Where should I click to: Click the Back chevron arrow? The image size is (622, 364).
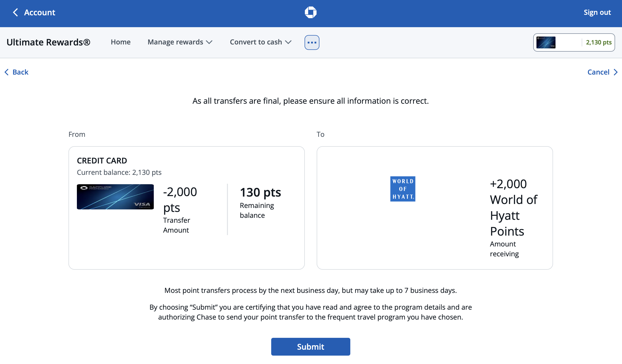click(x=7, y=72)
